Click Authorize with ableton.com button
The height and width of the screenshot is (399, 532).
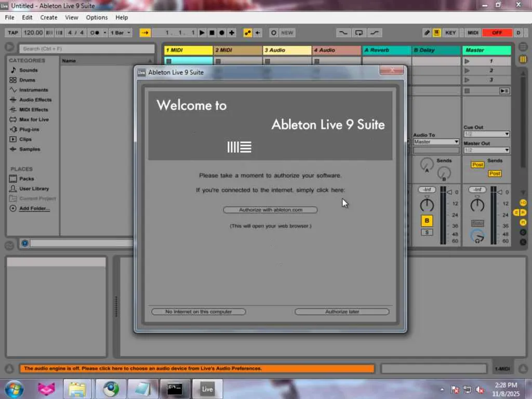coord(270,210)
